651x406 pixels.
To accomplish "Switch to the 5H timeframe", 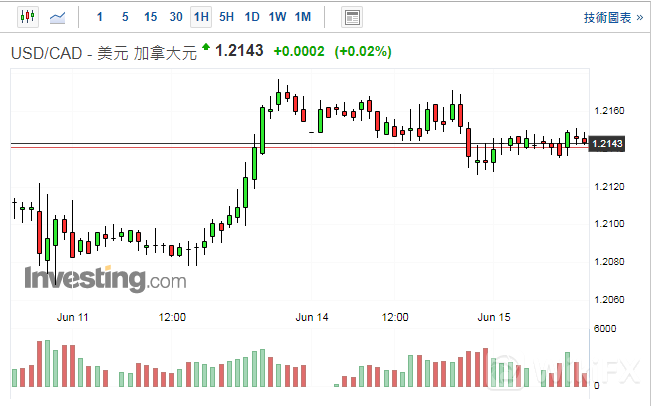I will point(227,17).
